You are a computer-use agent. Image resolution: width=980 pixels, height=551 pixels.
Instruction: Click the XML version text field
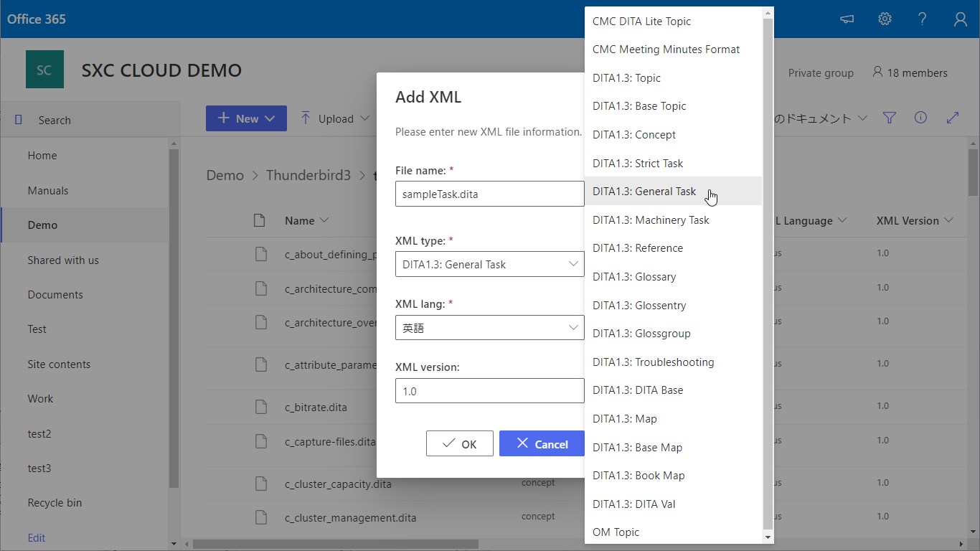click(x=489, y=391)
